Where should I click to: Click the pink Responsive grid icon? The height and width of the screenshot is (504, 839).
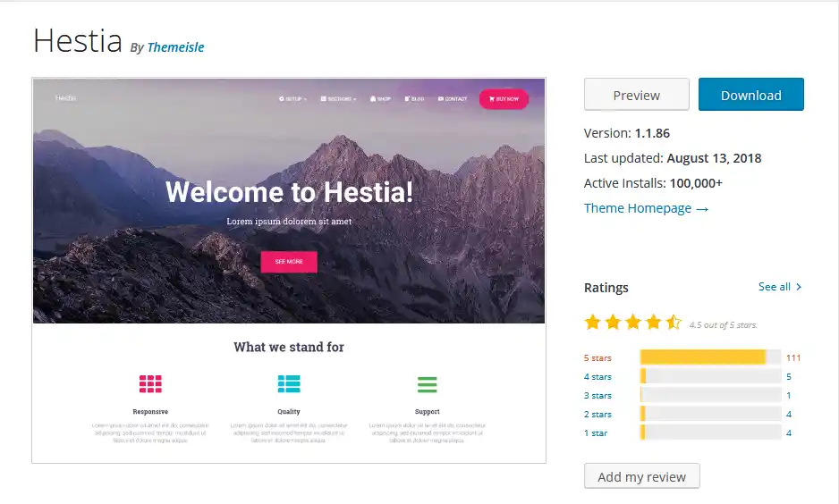(150, 383)
